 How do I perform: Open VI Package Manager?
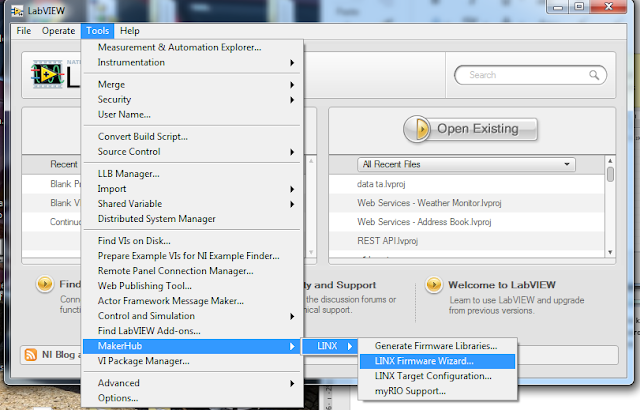pyautogui.click(x=192, y=361)
